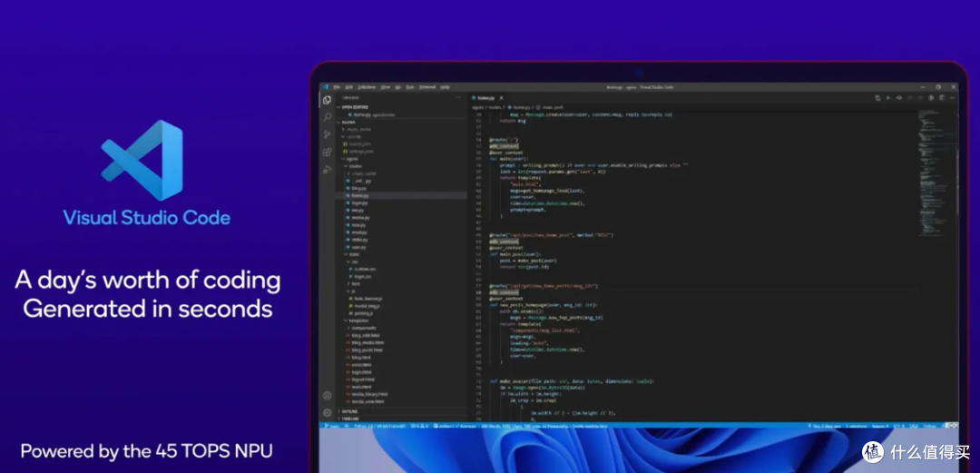The width and height of the screenshot is (980, 473).
Task: Open the Run and Debug view
Action: click(327, 170)
